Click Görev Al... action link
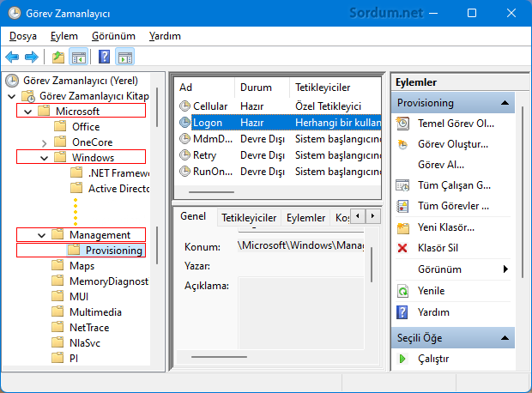This screenshot has width=532, height=393. click(441, 165)
